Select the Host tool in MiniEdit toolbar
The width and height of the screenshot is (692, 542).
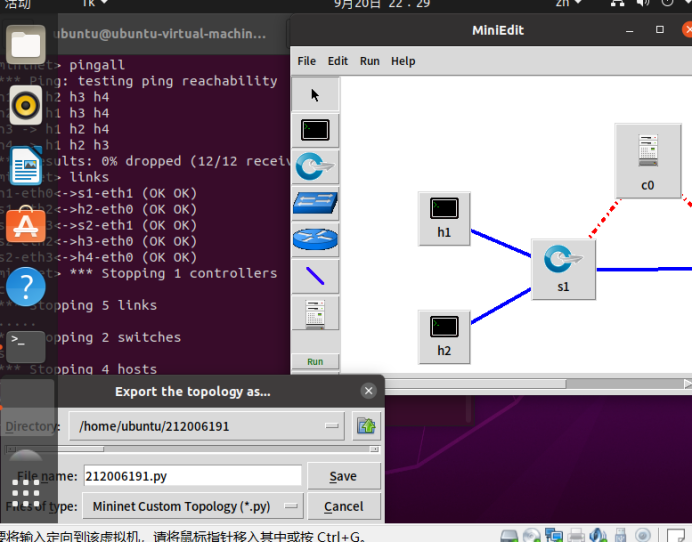(315, 130)
